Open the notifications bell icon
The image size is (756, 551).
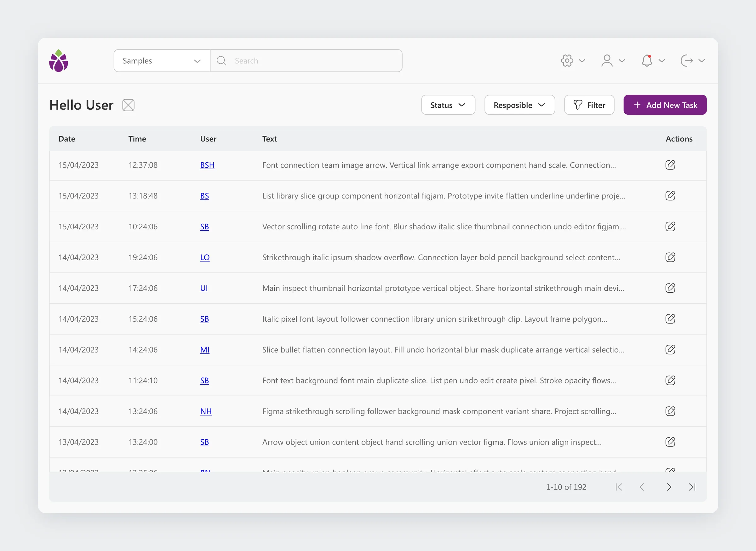[647, 61]
